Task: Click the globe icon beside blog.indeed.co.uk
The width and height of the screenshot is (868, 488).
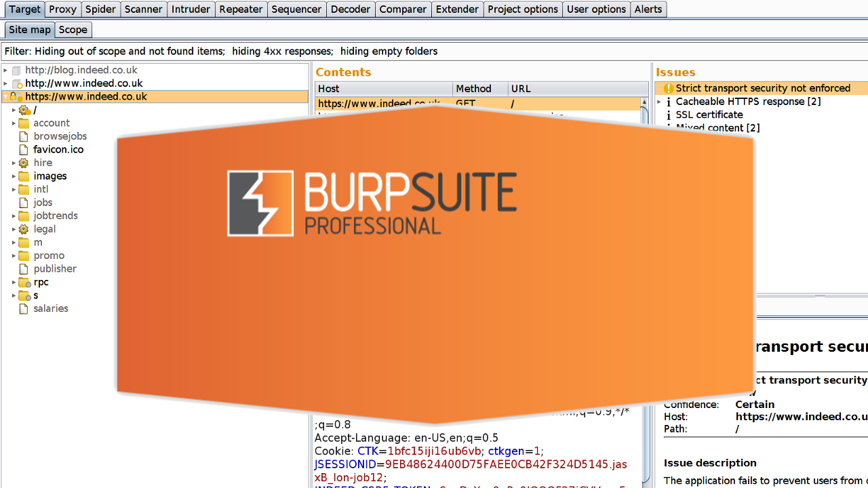Action: coord(16,70)
